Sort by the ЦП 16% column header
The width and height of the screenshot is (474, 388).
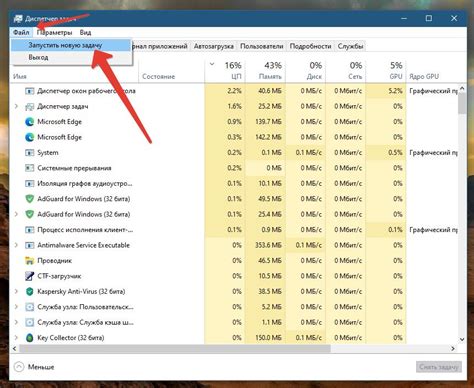coord(225,70)
